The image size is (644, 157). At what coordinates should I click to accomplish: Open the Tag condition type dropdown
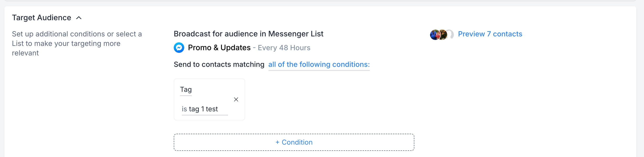pos(186,89)
